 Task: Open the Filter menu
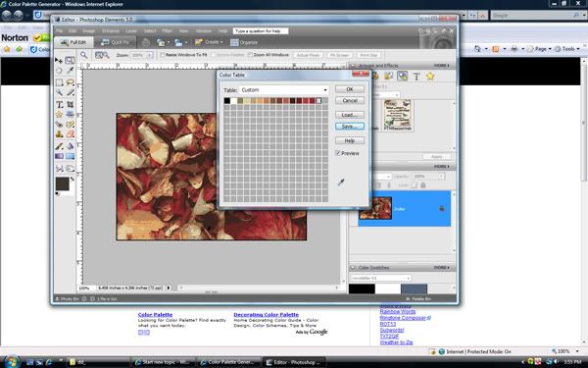point(167,30)
